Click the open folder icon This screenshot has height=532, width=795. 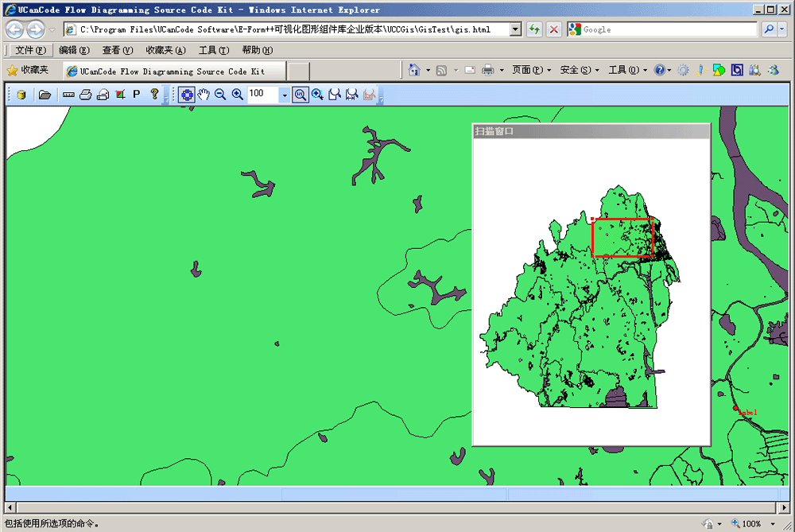point(45,95)
